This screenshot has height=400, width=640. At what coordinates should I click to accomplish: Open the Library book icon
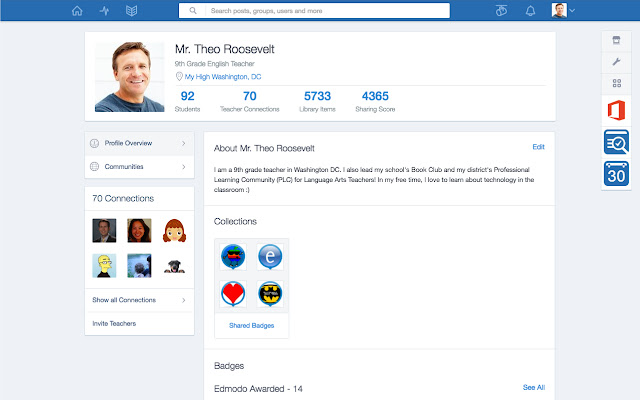tap(131, 11)
